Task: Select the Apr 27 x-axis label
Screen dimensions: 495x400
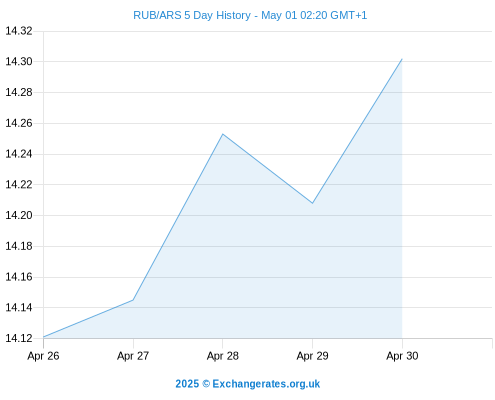Action: [133, 356]
